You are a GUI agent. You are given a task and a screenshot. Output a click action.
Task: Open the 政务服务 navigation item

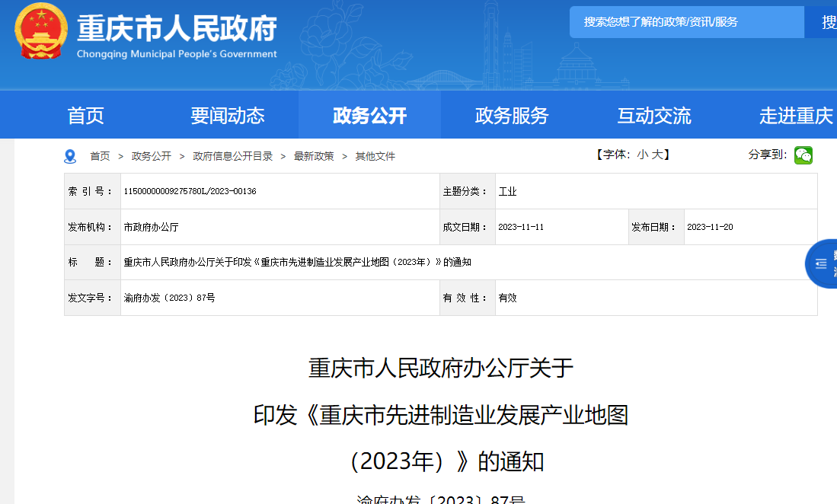511,115
